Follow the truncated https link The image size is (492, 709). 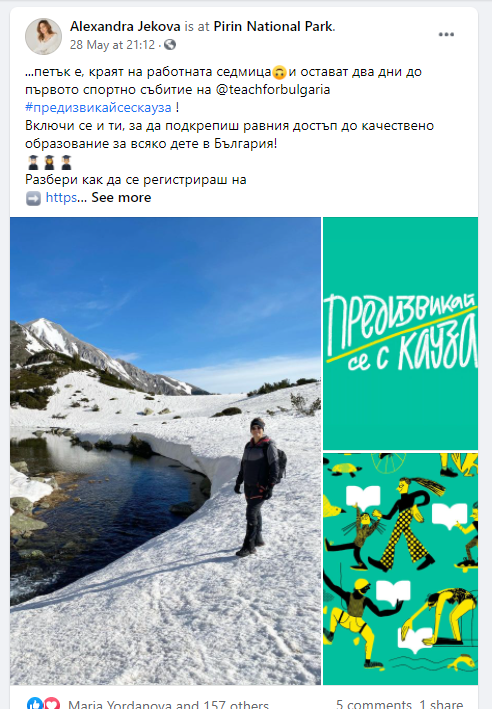pyautogui.click(x=61, y=198)
